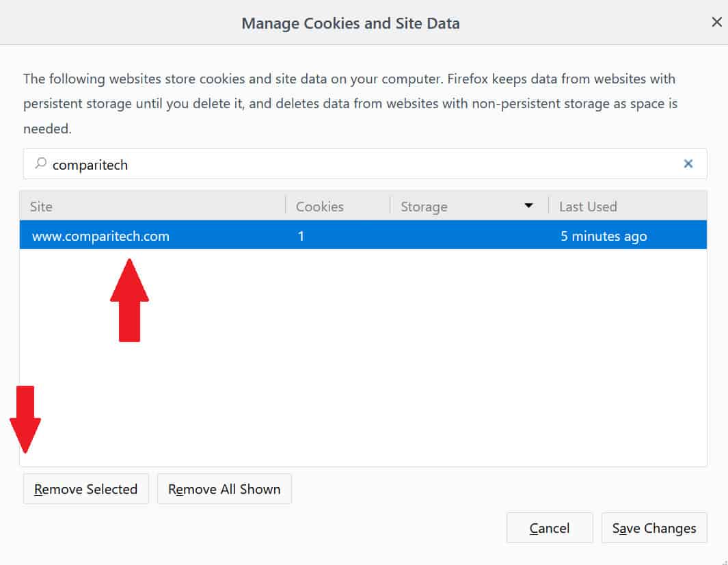The height and width of the screenshot is (565, 728).
Task: Cancel the cookie changes
Action: click(x=550, y=528)
